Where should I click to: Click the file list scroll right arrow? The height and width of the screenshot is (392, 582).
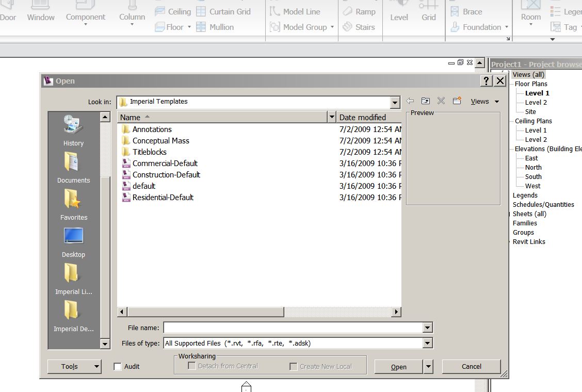pos(396,312)
